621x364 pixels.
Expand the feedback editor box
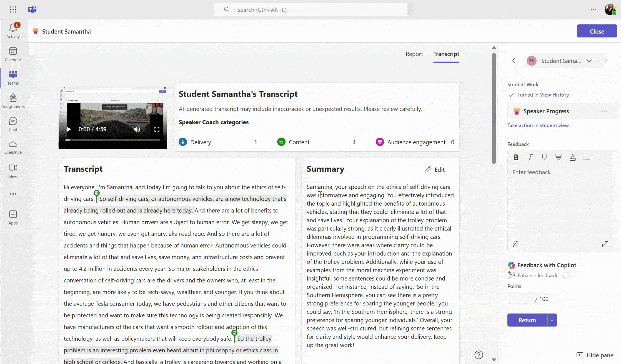click(605, 244)
